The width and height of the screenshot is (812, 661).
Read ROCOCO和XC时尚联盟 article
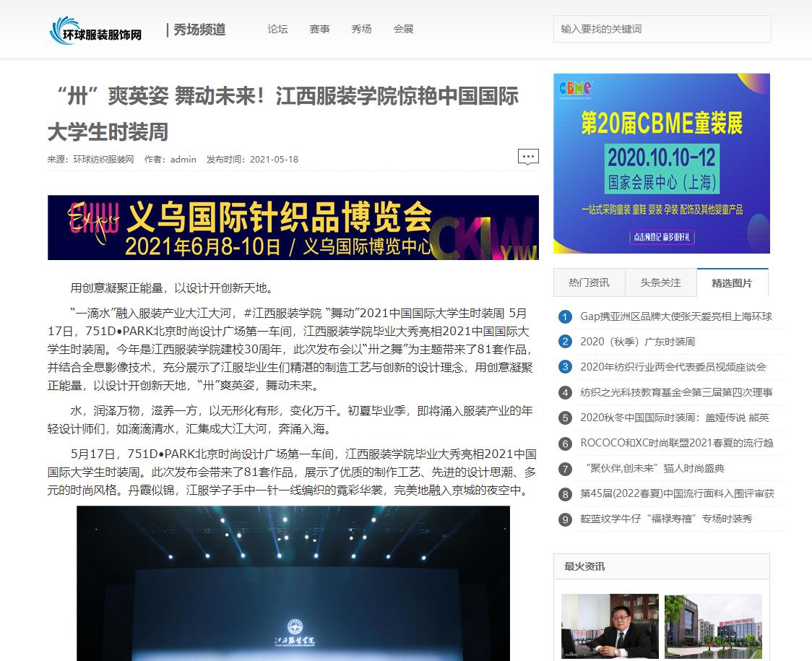(x=675, y=443)
